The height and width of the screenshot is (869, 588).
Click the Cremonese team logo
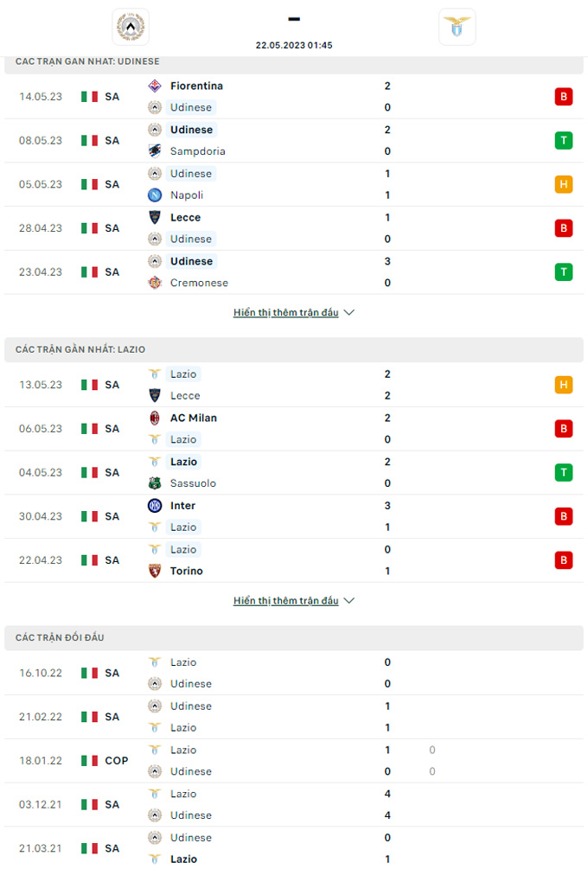pos(155,283)
